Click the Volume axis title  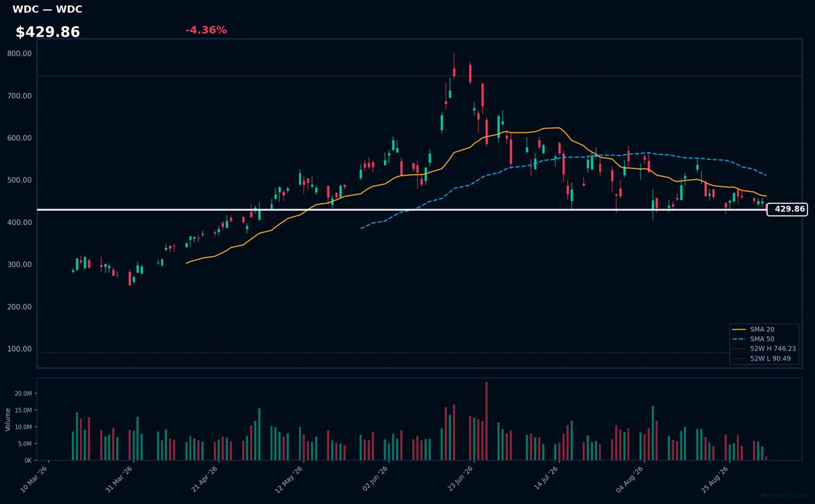[x=8, y=419]
